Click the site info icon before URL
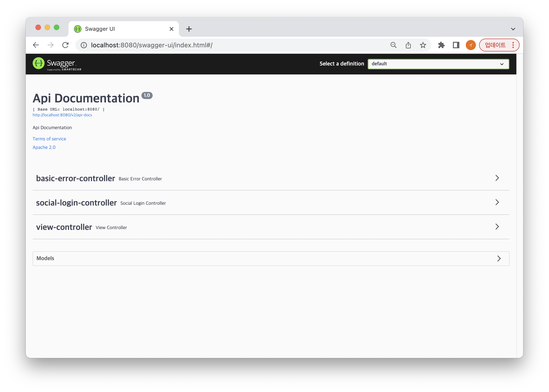549x392 pixels. pyautogui.click(x=84, y=45)
